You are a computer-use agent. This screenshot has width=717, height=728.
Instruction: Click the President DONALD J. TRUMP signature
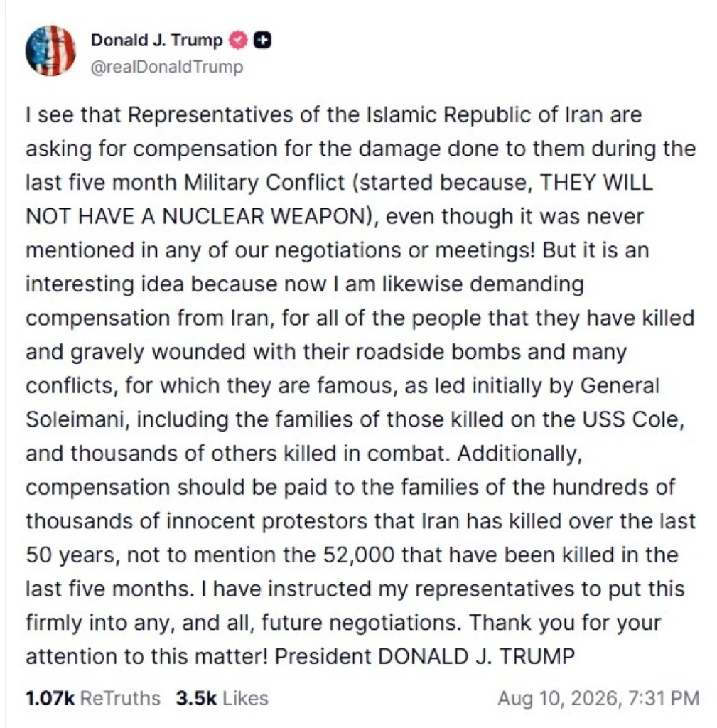(x=425, y=657)
